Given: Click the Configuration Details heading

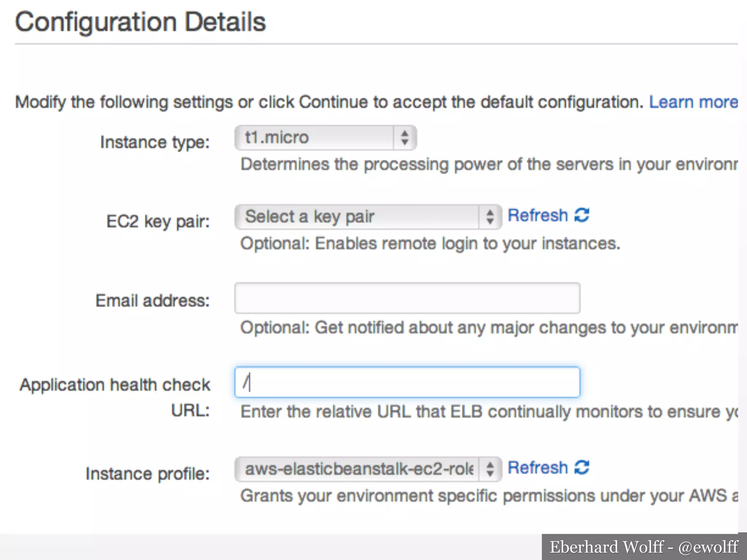Looking at the screenshot, I should (140, 22).
